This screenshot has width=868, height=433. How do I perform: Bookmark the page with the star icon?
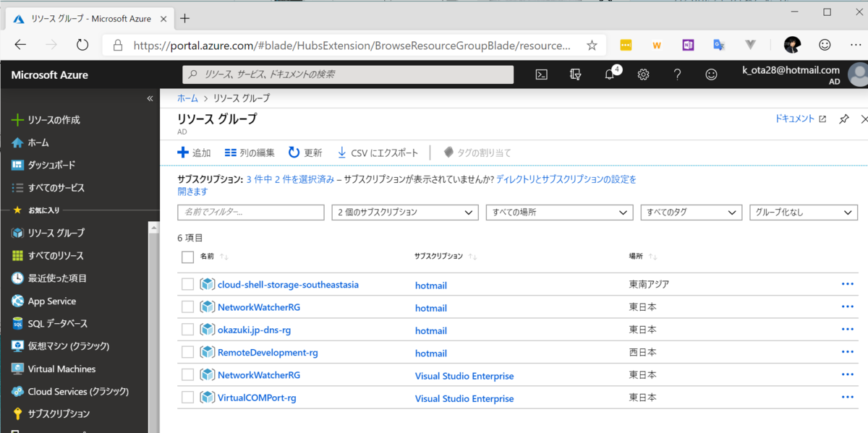(592, 45)
